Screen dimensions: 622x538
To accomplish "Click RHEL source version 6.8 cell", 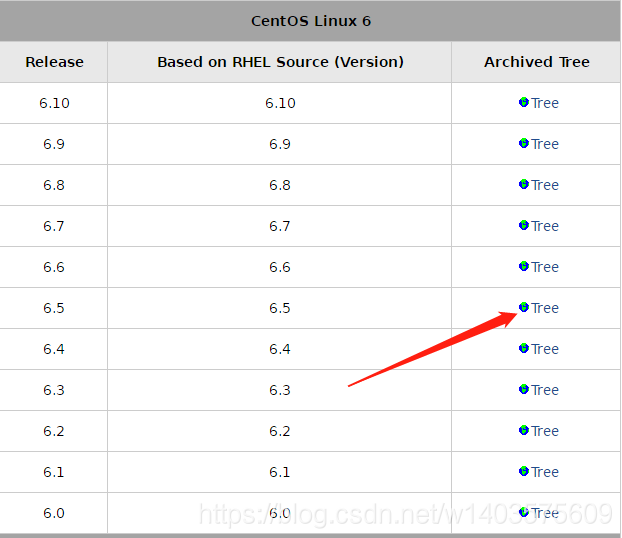I will point(280,185).
